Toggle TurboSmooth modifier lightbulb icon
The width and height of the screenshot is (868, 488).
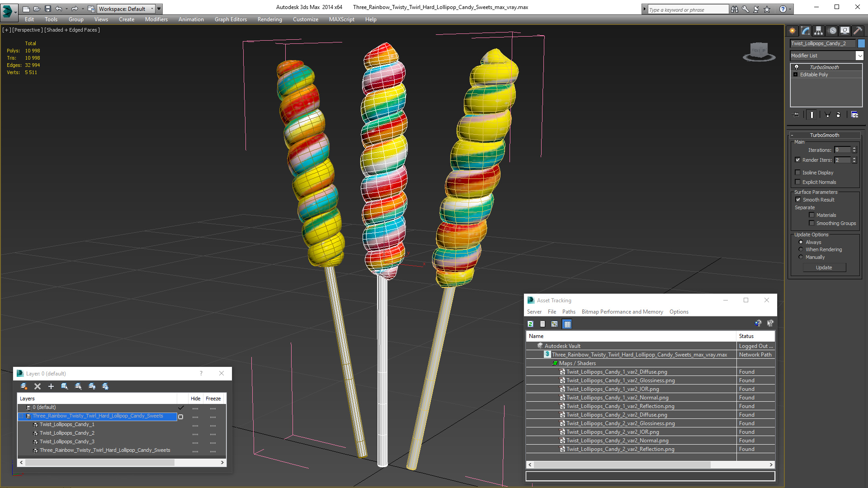pos(797,67)
